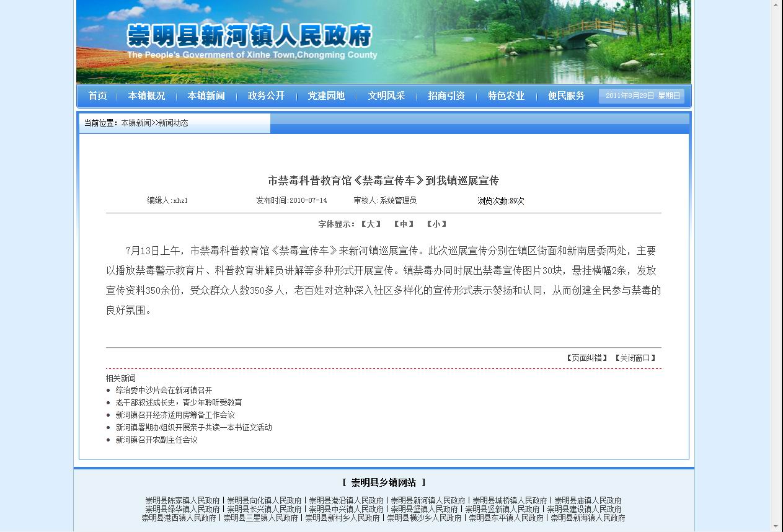This screenshot has width=783, height=532.
Task: Click the page header banner image
Action: [383, 42]
